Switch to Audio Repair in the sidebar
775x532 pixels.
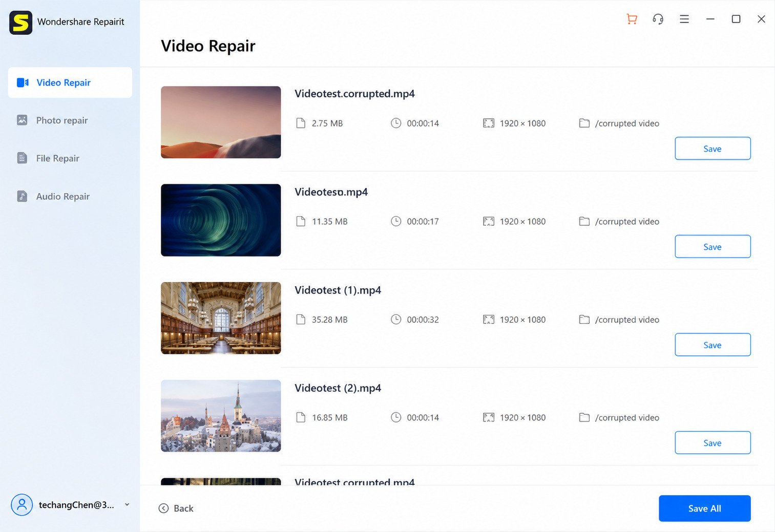click(x=70, y=196)
